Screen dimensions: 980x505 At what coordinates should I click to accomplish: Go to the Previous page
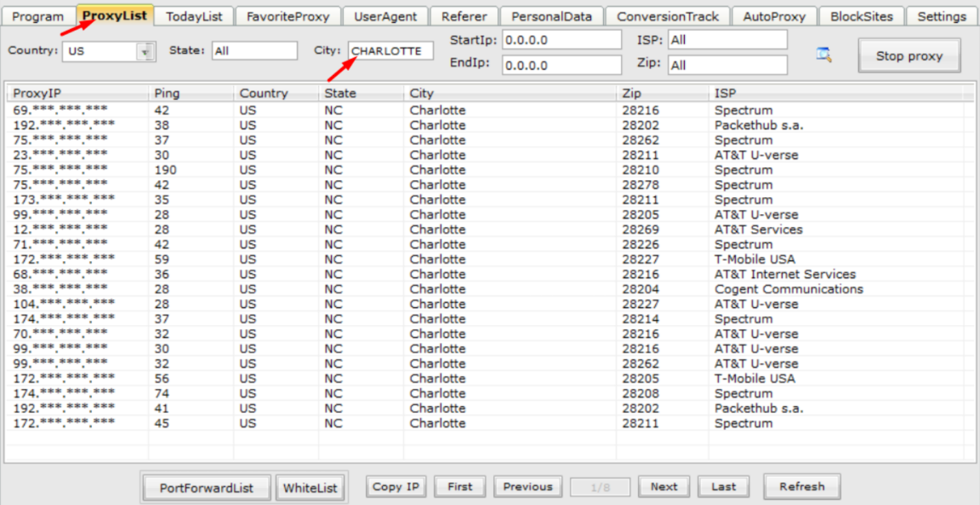pyautogui.click(x=527, y=486)
